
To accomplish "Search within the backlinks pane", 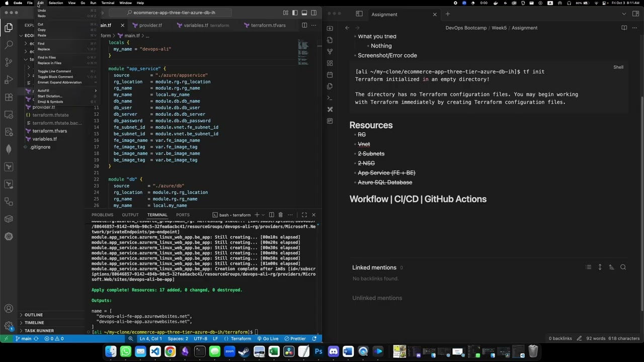I will point(623,267).
